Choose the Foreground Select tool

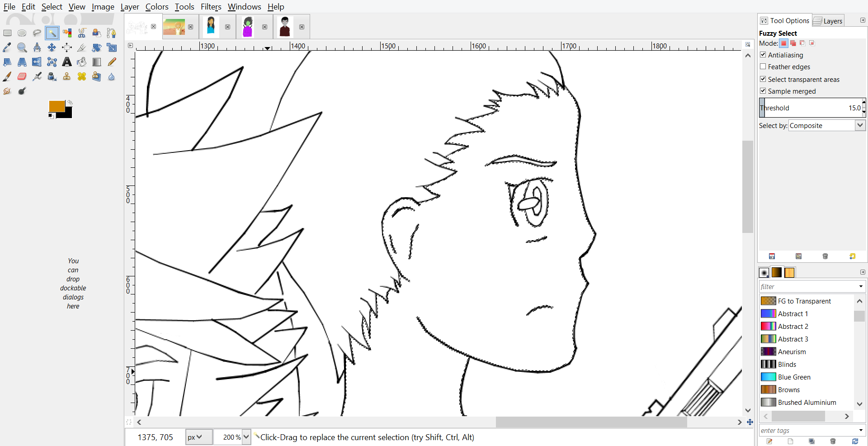(x=96, y=33)
